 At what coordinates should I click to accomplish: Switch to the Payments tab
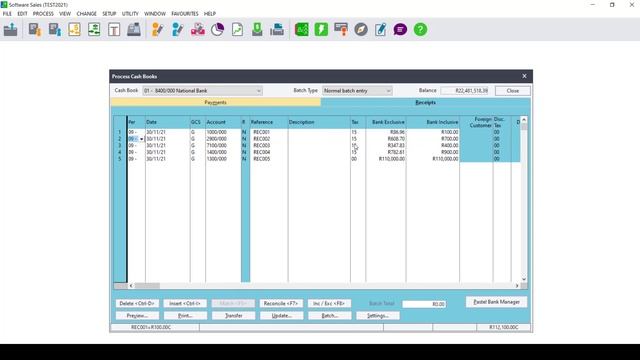pyautogui.click(x=216, y=102)
